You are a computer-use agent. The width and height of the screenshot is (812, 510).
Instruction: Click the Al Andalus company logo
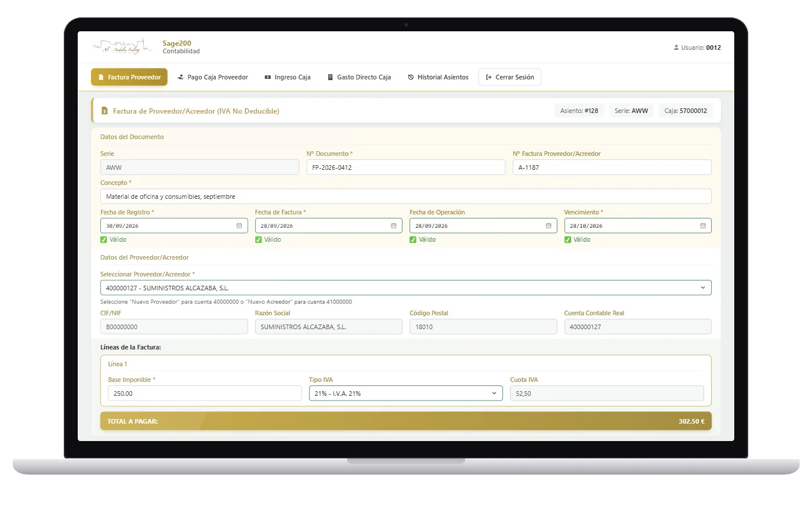pos(122,47)
